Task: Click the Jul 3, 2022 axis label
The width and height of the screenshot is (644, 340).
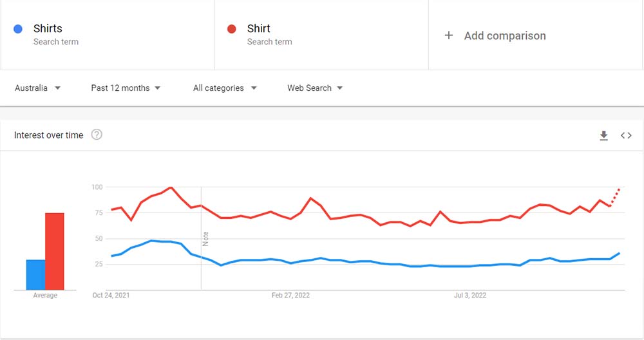Action: point(470,295)
